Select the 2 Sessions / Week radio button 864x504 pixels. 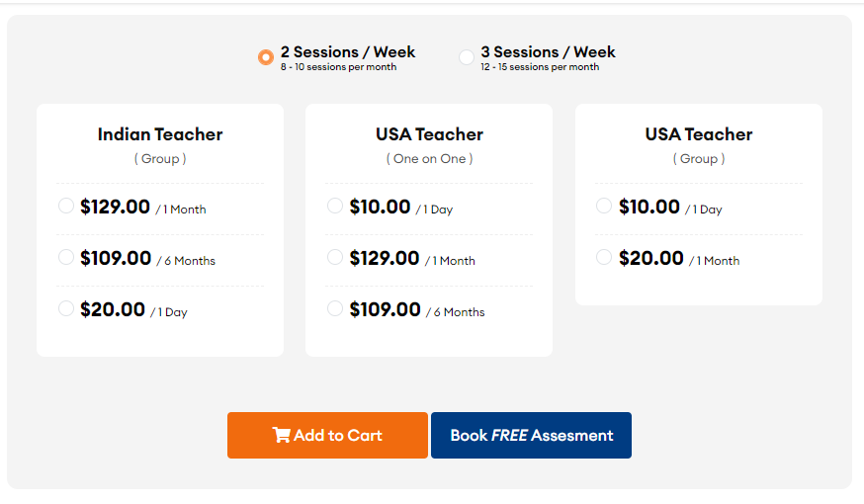point(265,57)
